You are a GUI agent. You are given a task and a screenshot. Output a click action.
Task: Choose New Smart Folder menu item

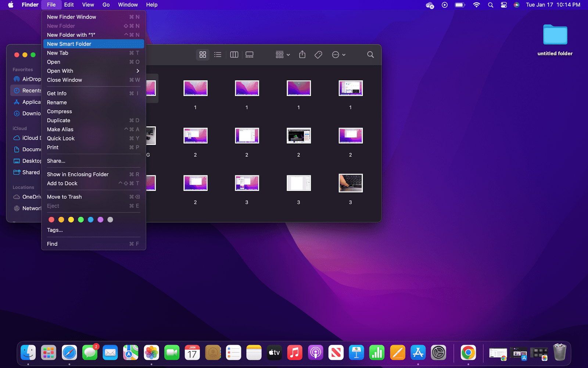point(93,44)
